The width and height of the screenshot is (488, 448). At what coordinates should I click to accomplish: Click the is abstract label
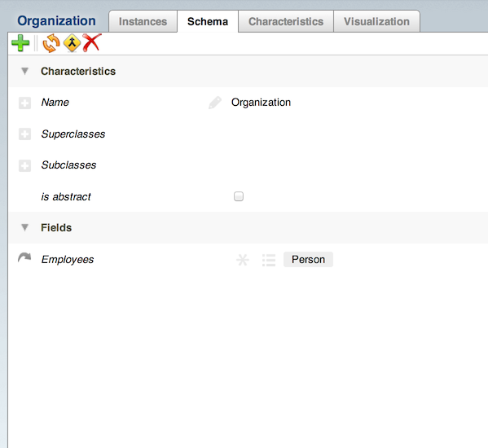[66, 196]
